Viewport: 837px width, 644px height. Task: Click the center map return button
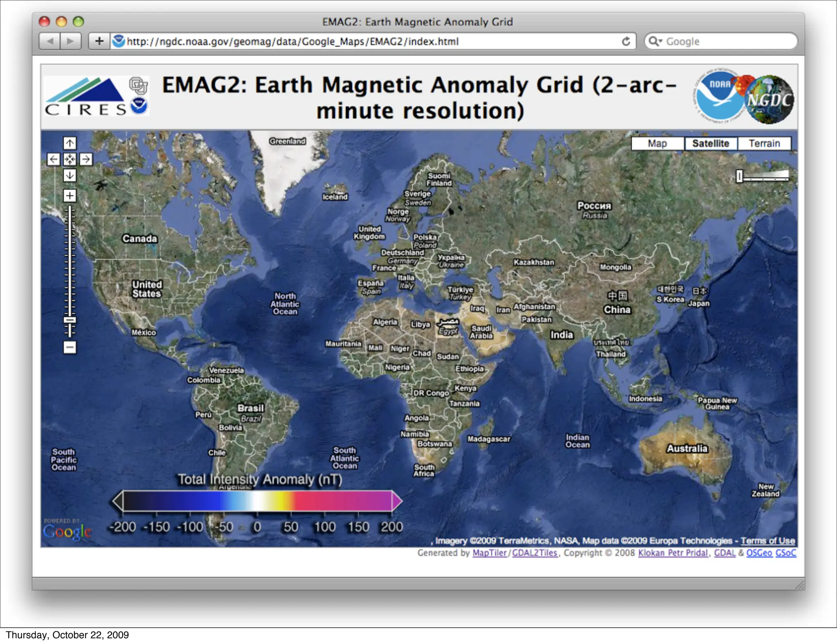pyautogui.click(x=70, y=159)
